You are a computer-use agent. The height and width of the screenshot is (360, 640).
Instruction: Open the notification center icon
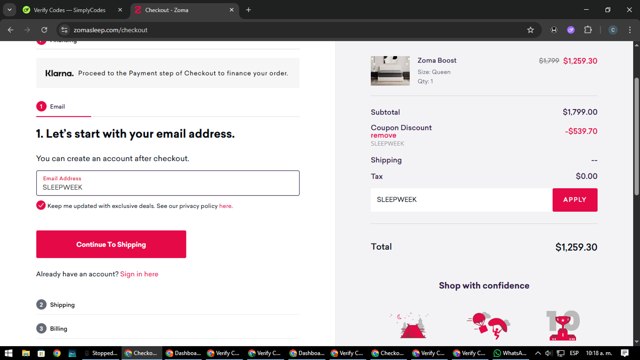pyautogui.click(x=625, y=353)
